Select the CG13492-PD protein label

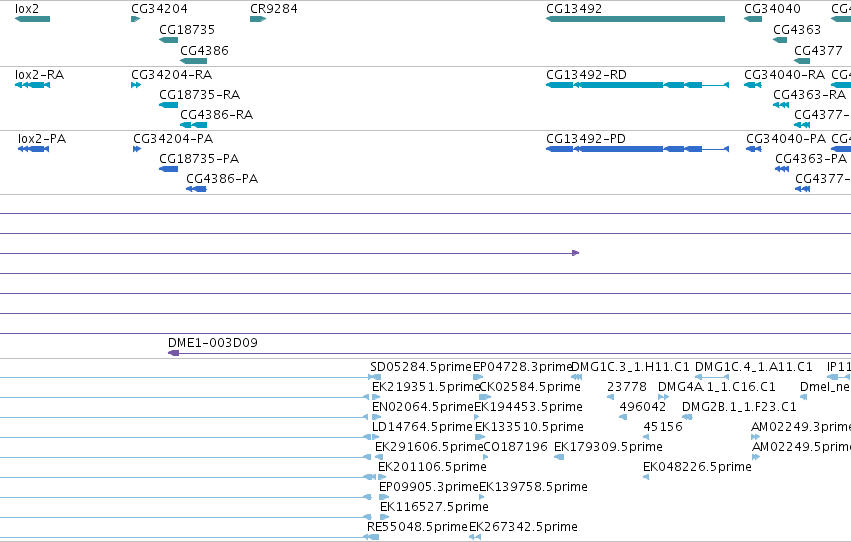(x=586, y=138)
